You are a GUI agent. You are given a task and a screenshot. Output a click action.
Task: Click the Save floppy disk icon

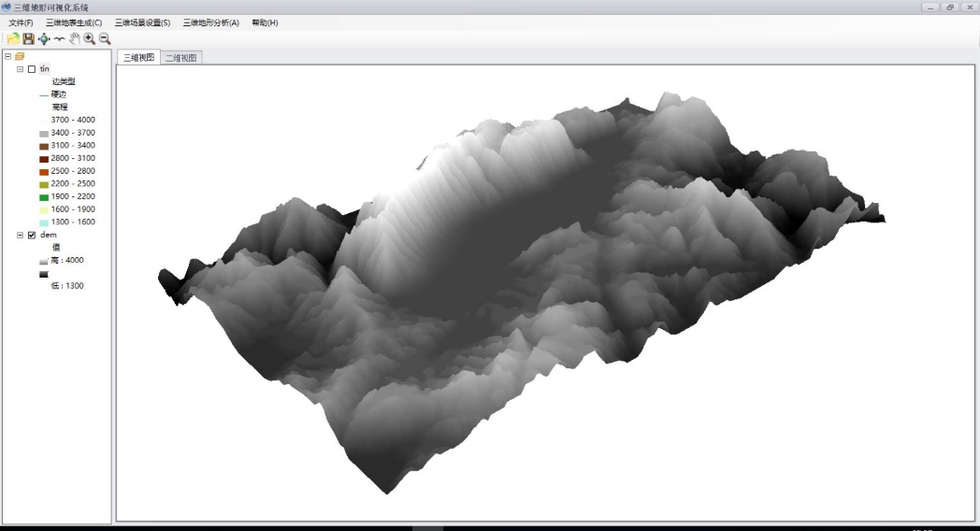coord(28,38)
